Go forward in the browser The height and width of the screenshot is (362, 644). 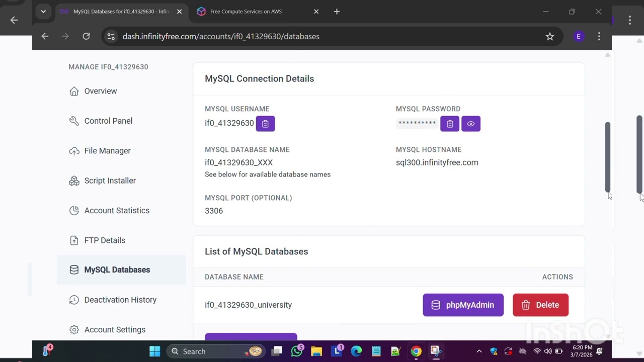point(65,36)
